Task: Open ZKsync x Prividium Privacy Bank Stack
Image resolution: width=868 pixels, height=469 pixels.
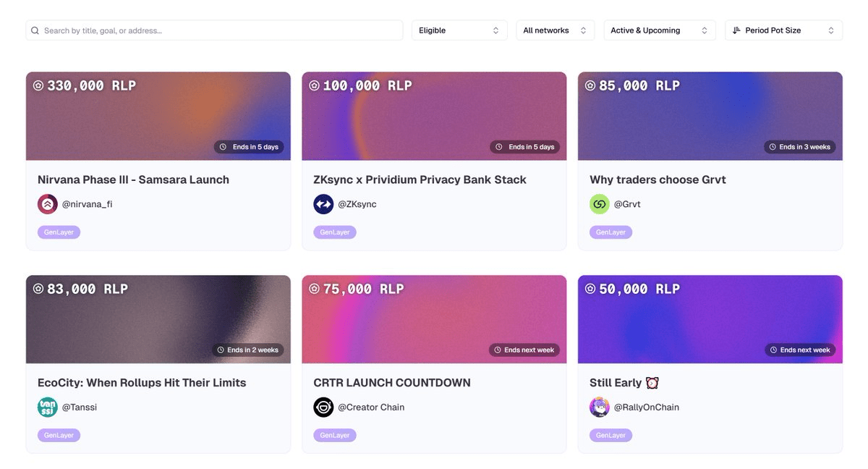Action: (420, 179)
